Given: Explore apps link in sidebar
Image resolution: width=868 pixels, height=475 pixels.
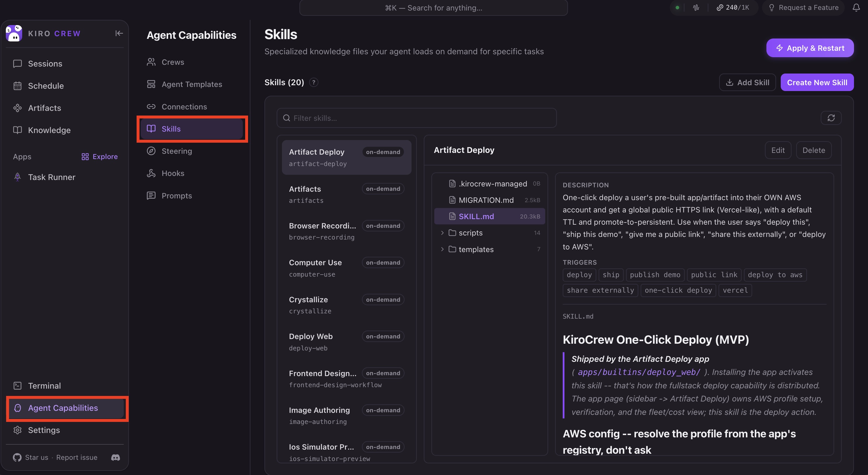Looking at the screenshot, I should click(100, 157).
